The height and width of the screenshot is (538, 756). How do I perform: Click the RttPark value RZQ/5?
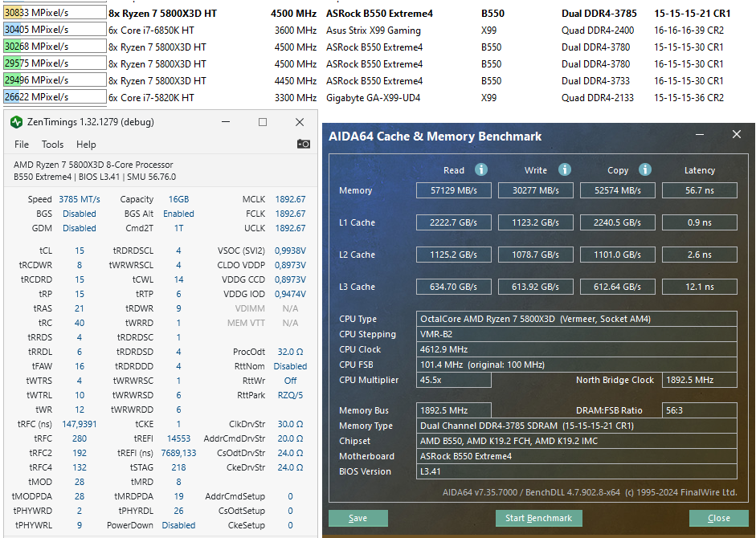290,395
